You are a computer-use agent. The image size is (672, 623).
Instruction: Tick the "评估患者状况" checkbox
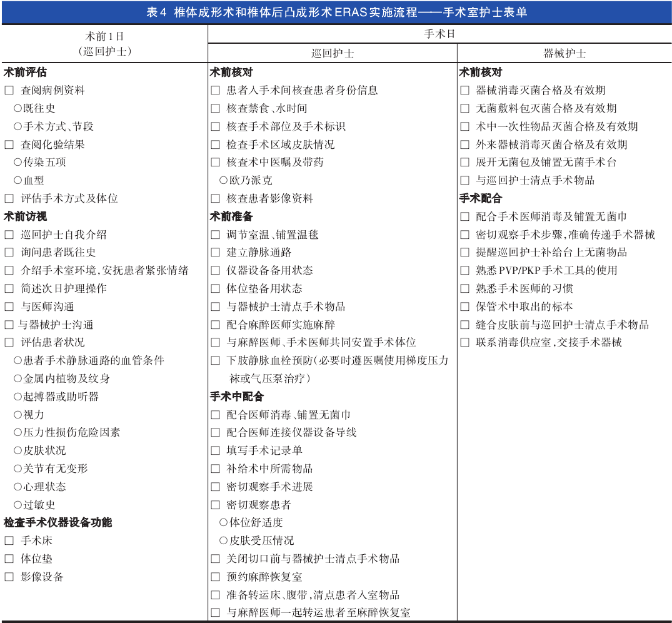[9, 343]
